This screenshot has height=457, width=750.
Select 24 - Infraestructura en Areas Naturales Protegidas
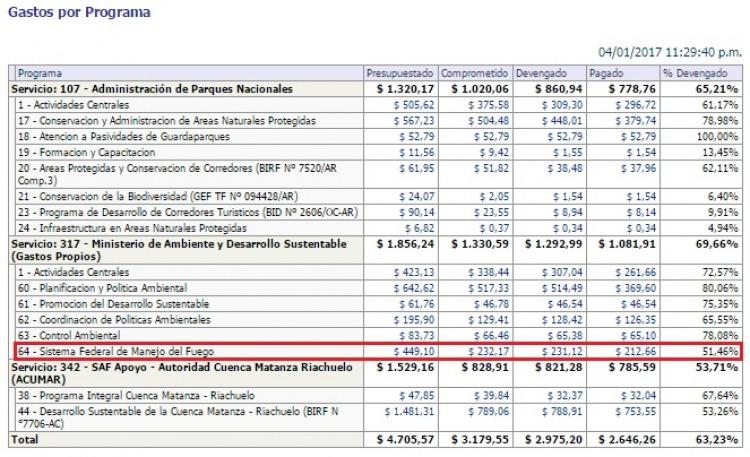[132, 228]
